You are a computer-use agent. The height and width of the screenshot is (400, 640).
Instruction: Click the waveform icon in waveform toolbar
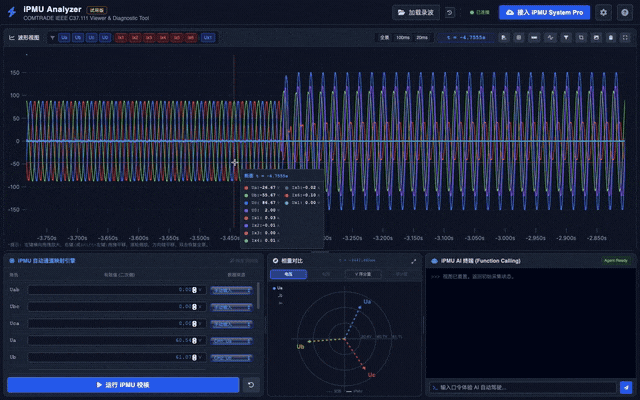pyautogui.click(x=549, y=37)
